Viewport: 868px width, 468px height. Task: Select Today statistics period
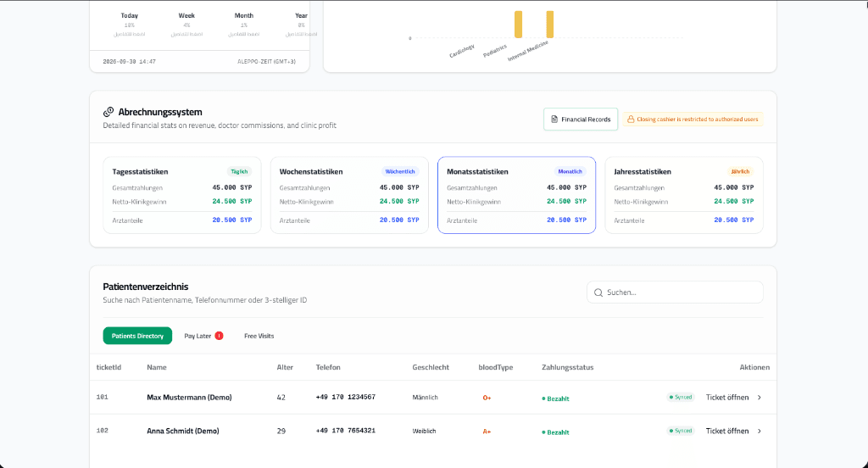(x=130, y=24)
